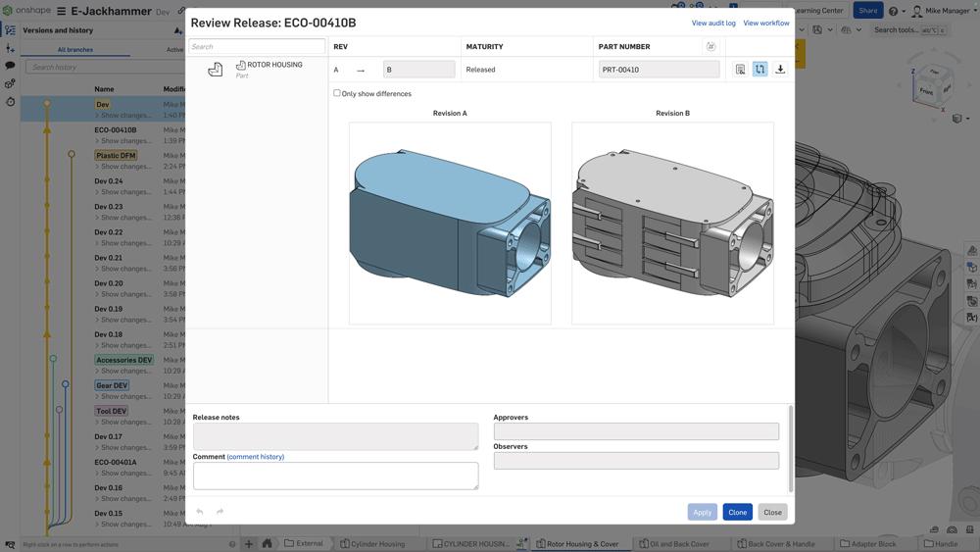Click the download release item icon
Image resolution: width=980 pixels, height=552 pixels.
point(780,70)
